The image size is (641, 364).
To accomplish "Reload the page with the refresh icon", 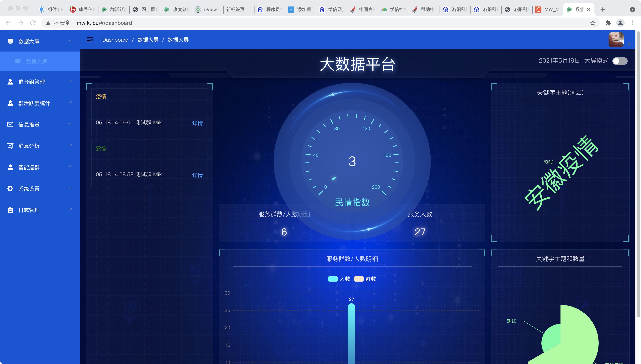I will [x=33, y=23].
